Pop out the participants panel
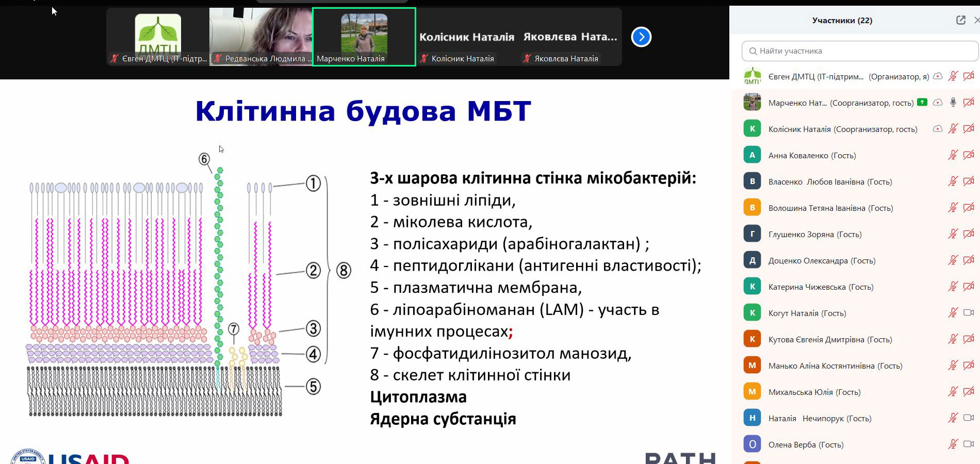The height and width of the screenshot is (464, 980). click(x=960, y=20)
